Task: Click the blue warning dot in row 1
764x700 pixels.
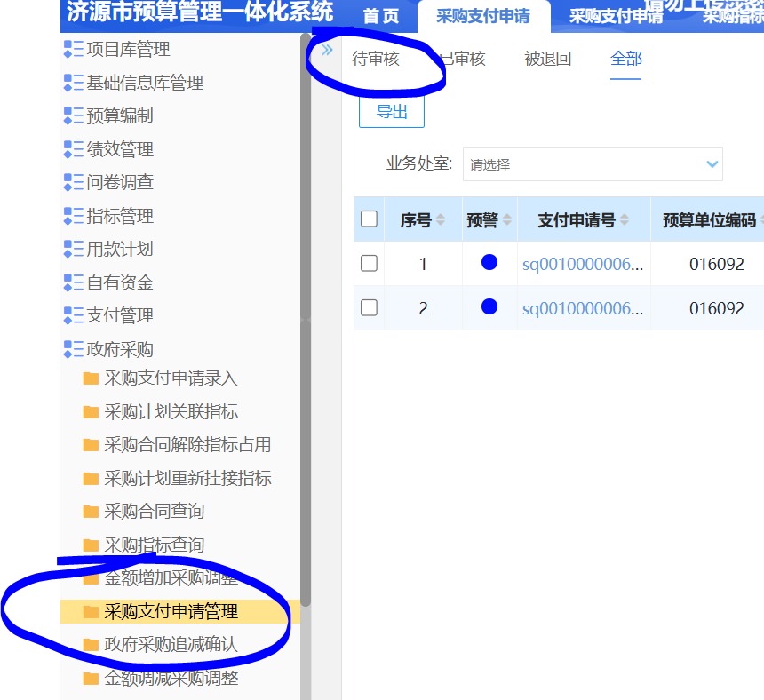Action: pos(489,263)
